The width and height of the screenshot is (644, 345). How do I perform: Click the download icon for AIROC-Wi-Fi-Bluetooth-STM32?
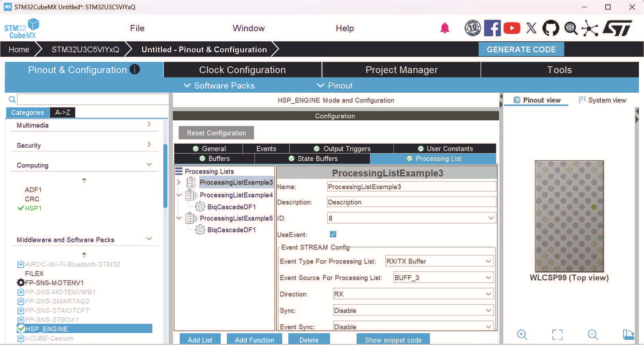20,264
